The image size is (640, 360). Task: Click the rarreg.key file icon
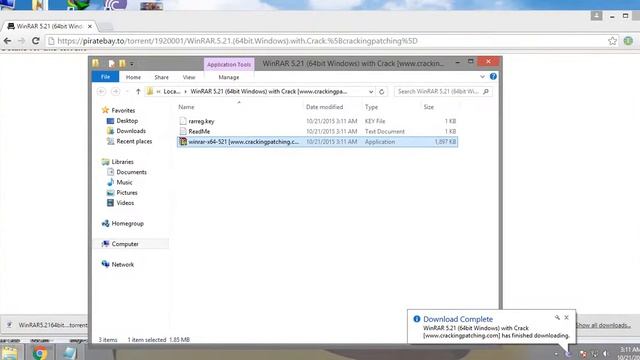tap(183, 121)
